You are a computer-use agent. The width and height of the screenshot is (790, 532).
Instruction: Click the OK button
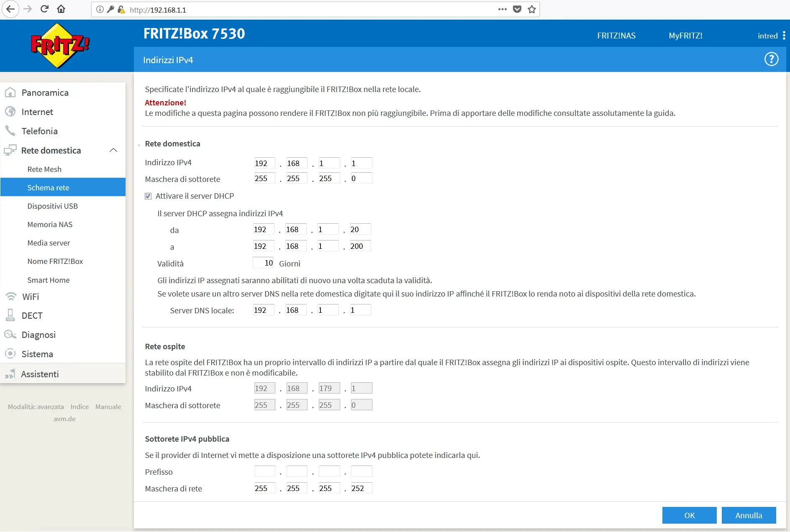tap(689, 515)
